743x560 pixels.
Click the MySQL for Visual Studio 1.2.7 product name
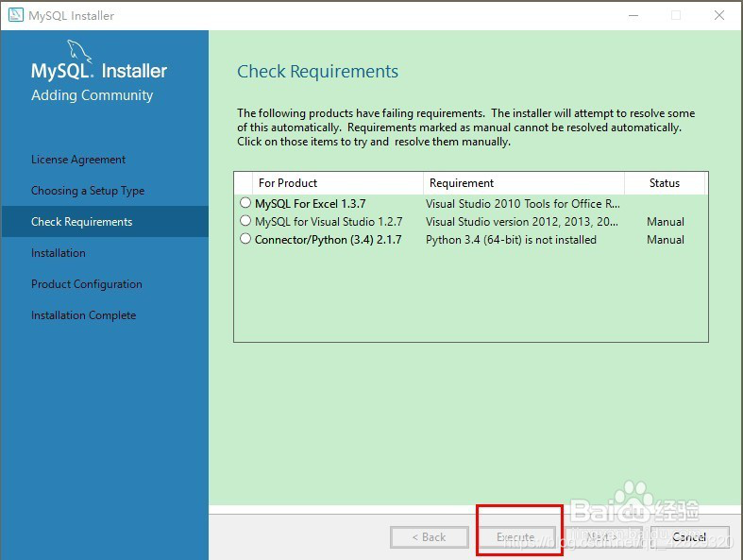[329, 222]
